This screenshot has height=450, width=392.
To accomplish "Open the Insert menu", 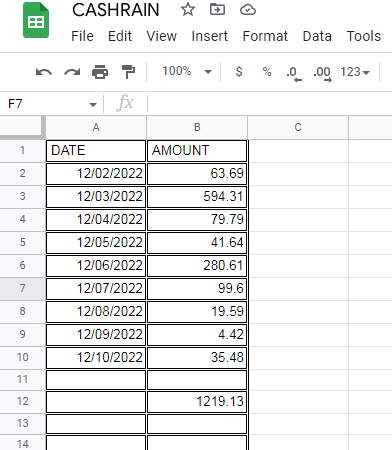I will (210, 36).
